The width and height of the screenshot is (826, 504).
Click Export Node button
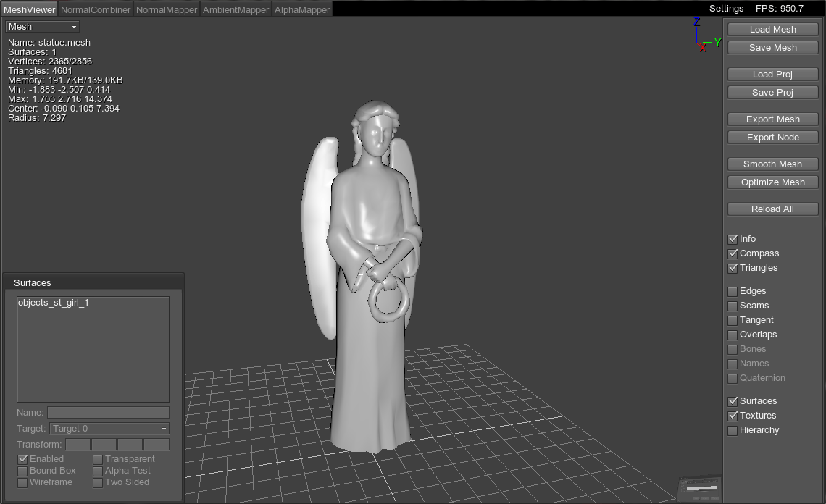pyautogui.click(x=772, y=138)
